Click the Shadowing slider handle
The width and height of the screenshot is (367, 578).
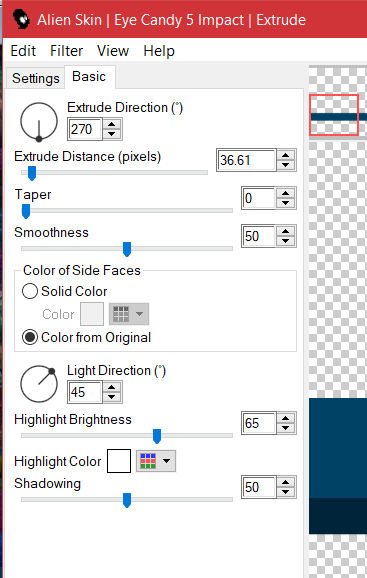pos(127,500)
